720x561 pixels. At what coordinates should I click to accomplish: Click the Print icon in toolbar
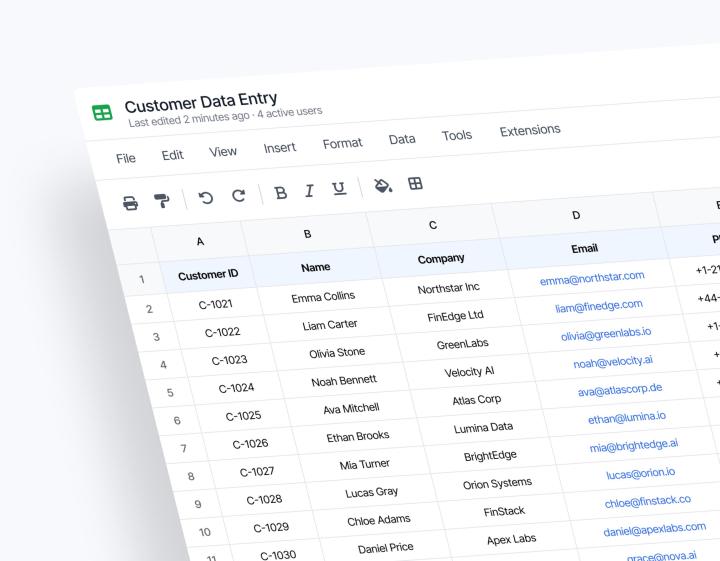130,202
